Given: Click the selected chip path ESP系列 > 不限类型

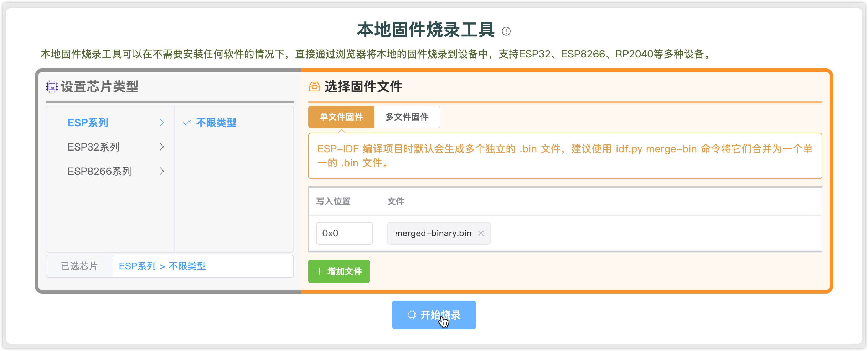Looking at the screenshot, I should tap(162, 266).
